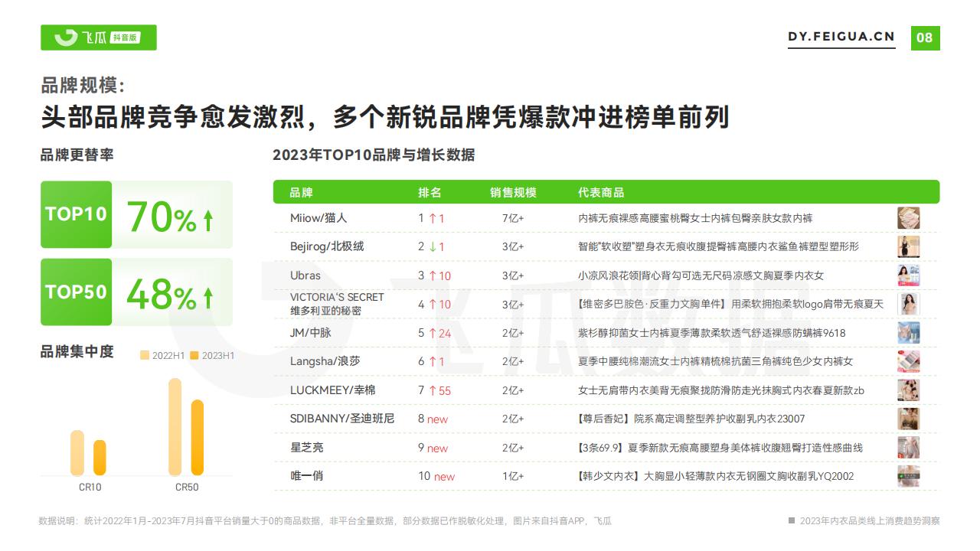Click the 7亿+ sales value
980x551 pixels.
[x=513, y=218]
